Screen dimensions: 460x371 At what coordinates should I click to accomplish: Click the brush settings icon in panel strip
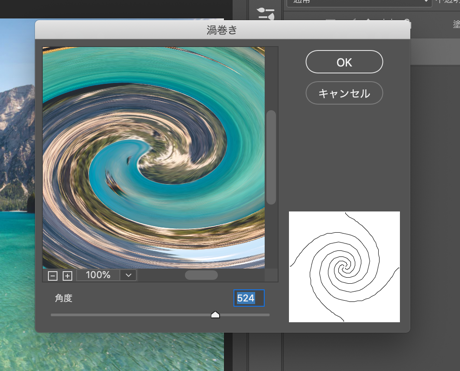(266, 13)
